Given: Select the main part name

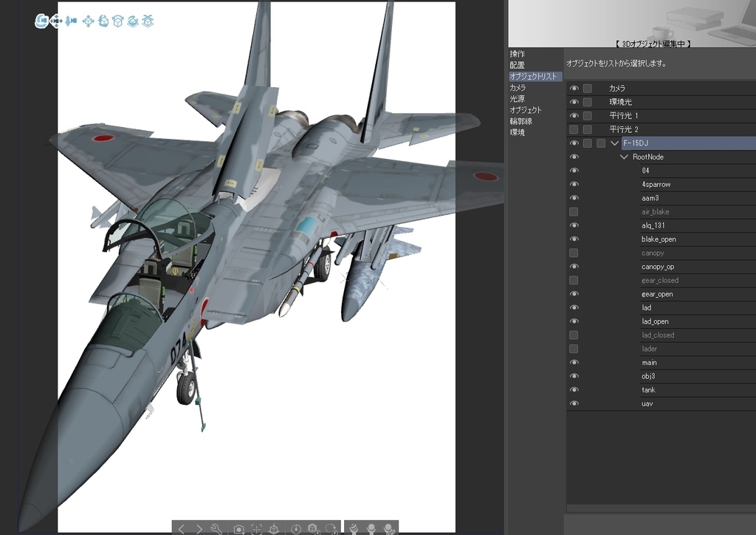Looking at the screenshot, I should click(x=649, y=362).
